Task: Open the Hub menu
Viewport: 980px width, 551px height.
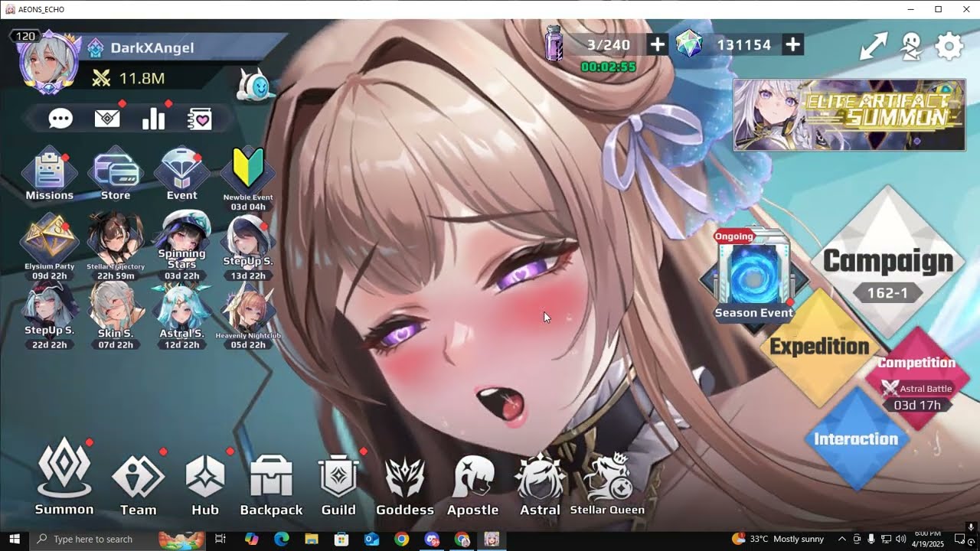Action: [205, 484]
